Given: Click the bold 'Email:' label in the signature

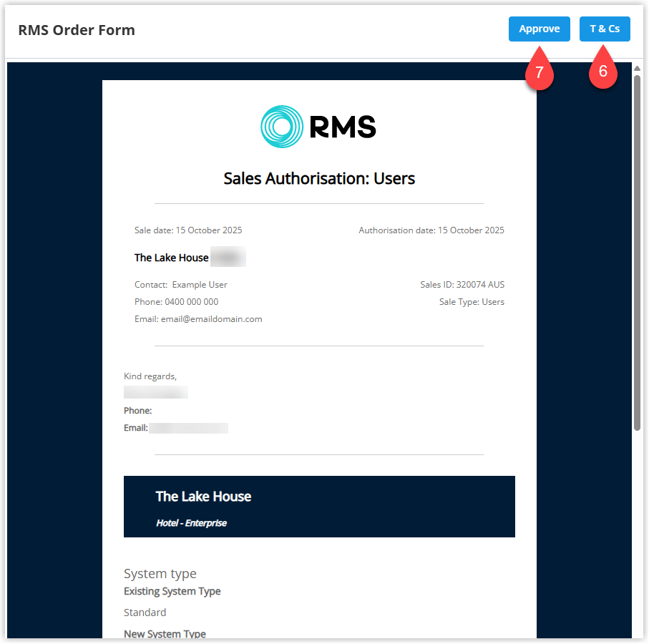Looking at the screenshot, I should tap(136, 428).
